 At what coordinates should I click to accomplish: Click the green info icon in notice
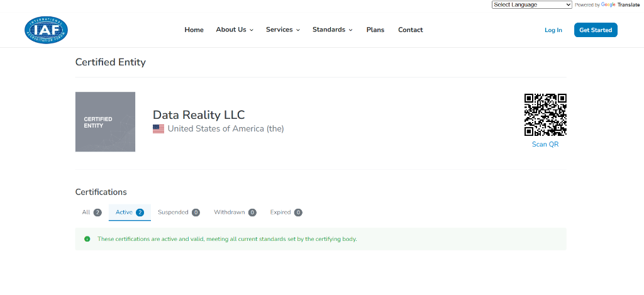click(x=87, y=239)
